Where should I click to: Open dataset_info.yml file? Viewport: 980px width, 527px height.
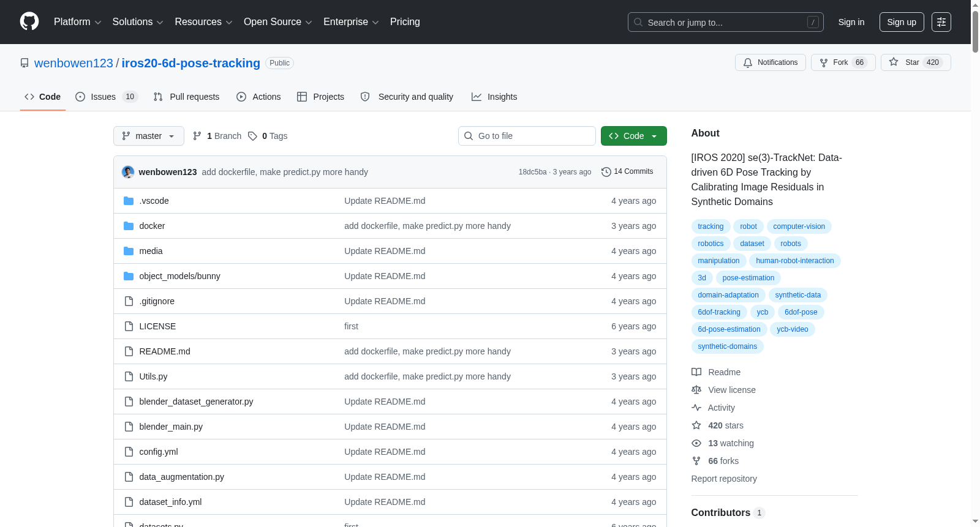[x=170, y=502]
